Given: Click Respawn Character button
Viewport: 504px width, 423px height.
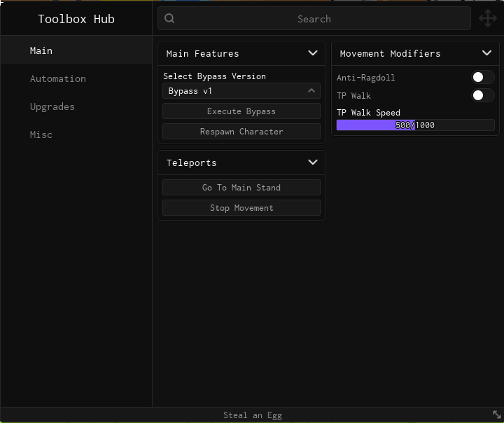Looking at the screenshot, I should click(241, 132).
